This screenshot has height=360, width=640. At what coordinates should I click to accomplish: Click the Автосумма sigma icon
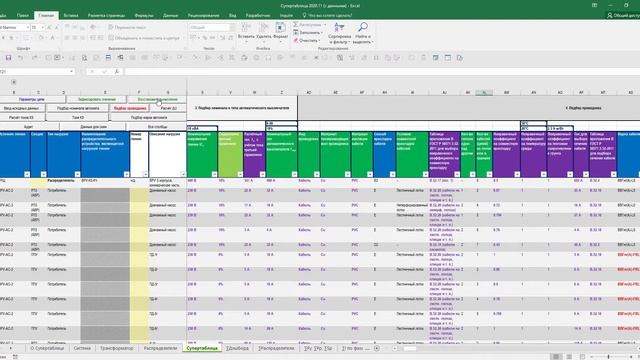pyautogui.click(x=296, y=25)
